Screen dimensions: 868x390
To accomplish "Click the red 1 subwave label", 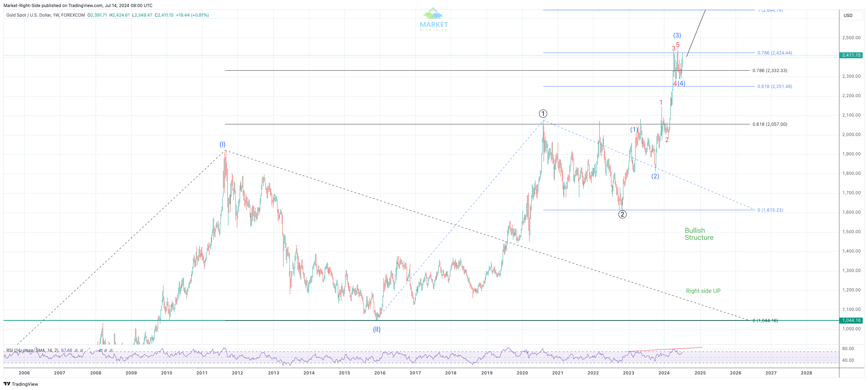I will click(x=661, y=102).
